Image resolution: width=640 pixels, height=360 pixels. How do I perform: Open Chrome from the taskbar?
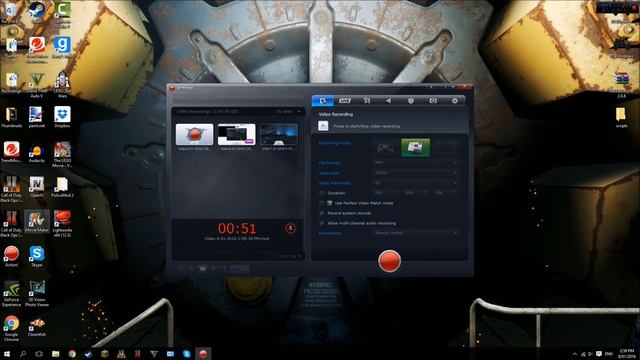point(72,354)
